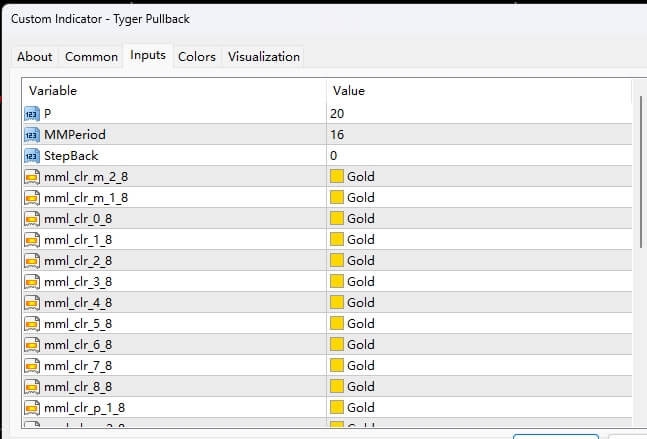This screenshot has width=647, height=439.
Task: Click the vertical scrollbar of the inputs list
Action: coord(641,170)
